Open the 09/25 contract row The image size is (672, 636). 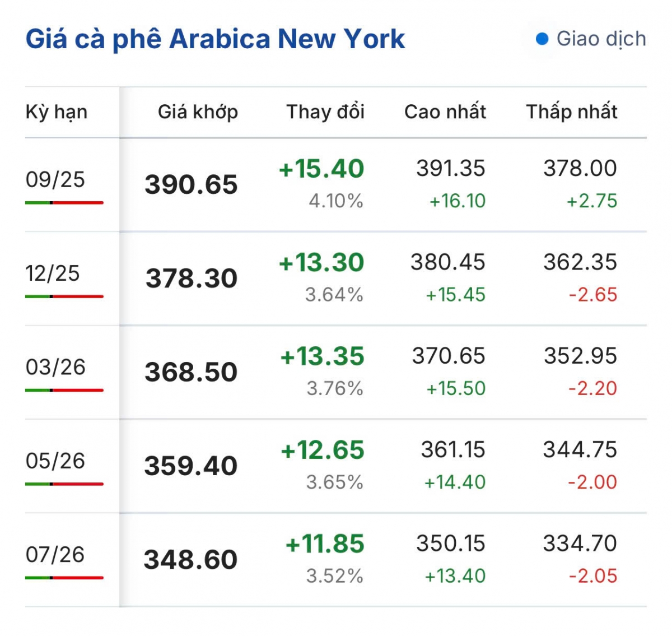click(336, 185)
